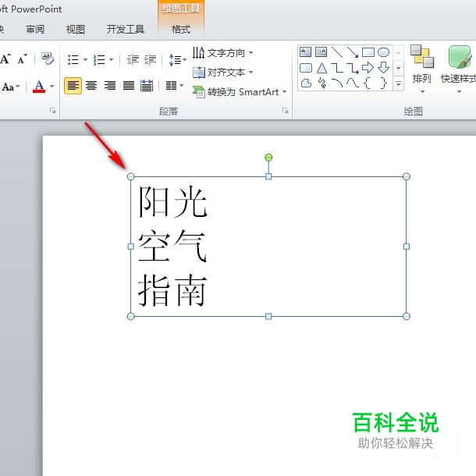This screenshot has height=476, width=476.
Task: Toggle left text alignment
Action: (x=73, y=86)
